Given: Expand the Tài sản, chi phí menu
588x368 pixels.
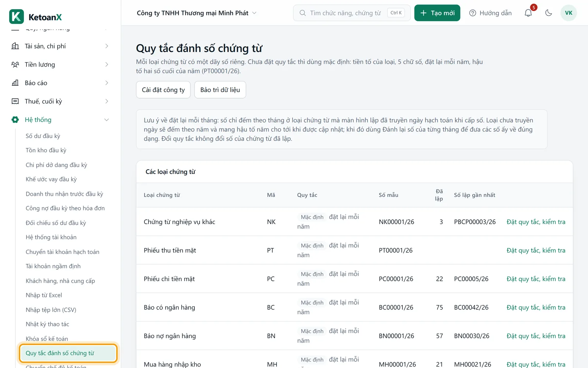Looking at the screenshot, I should point(60,46).
